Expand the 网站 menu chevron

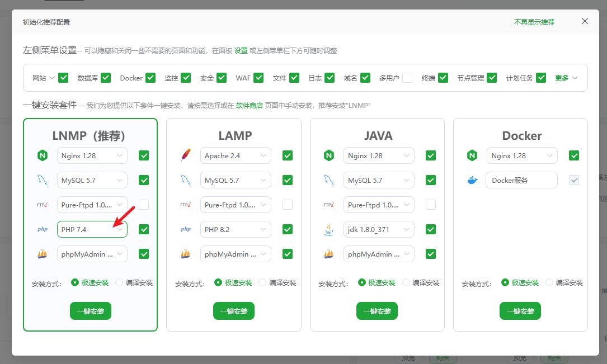[52, 78]
